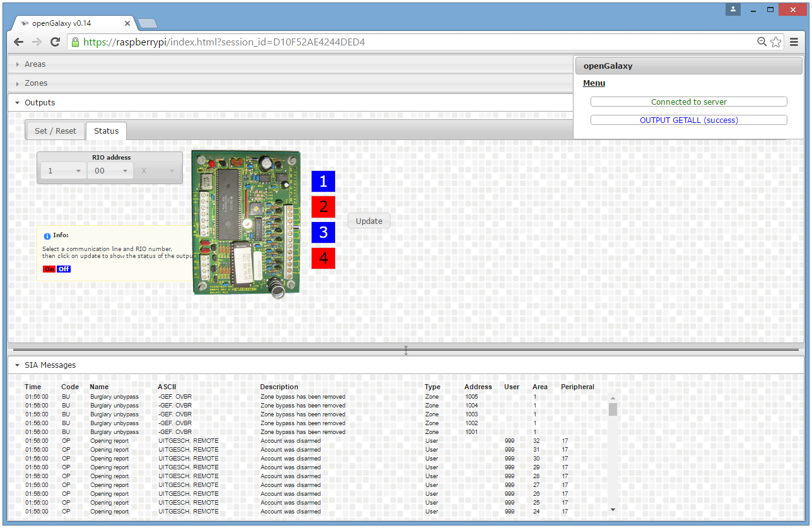Select the Status tab
Viewport: 812px width, 528px height.
pos(106,131)
